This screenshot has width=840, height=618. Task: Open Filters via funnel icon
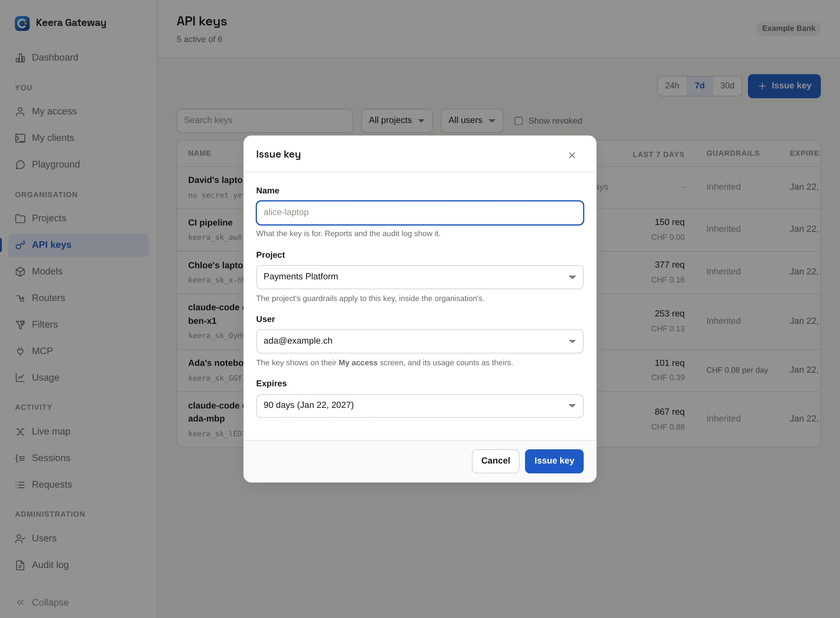(20, 325)
